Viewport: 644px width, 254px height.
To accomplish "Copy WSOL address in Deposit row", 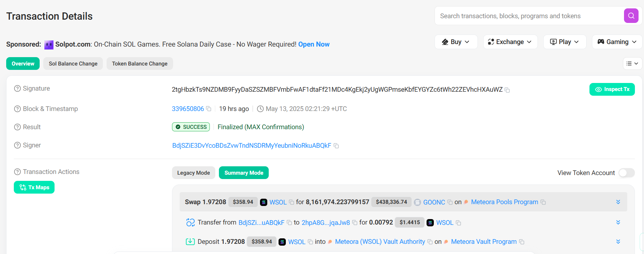I will tap(310, 242).
